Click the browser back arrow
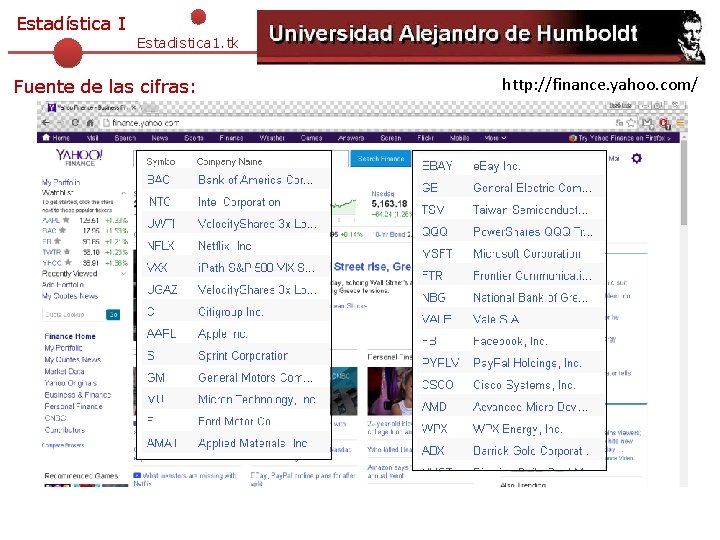 [45, 123]
